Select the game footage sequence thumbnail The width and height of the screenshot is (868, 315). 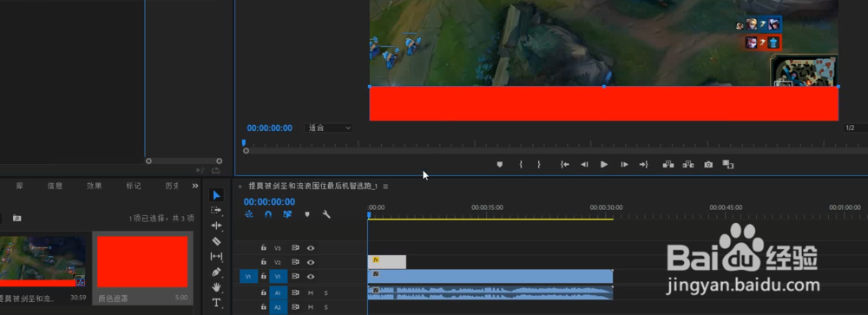(43, 261)
